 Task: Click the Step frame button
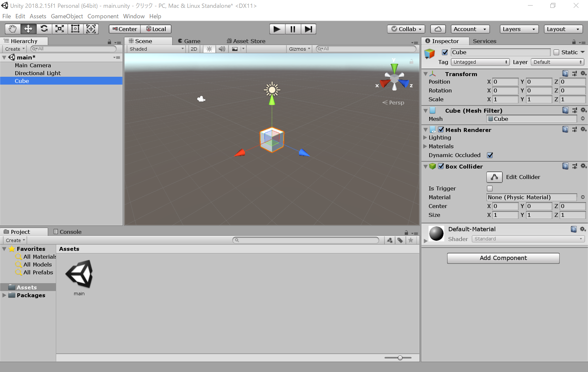pyautogui.click(x=308, y=29)
